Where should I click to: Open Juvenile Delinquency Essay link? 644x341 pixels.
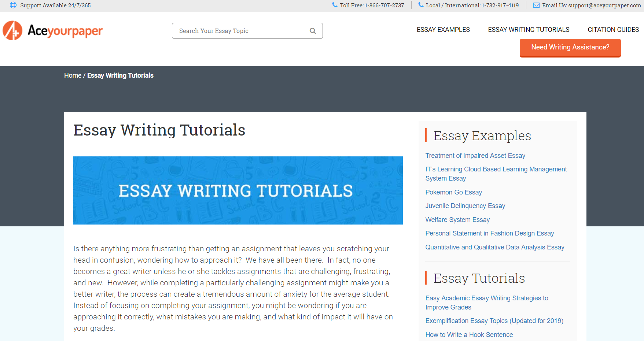465,206
